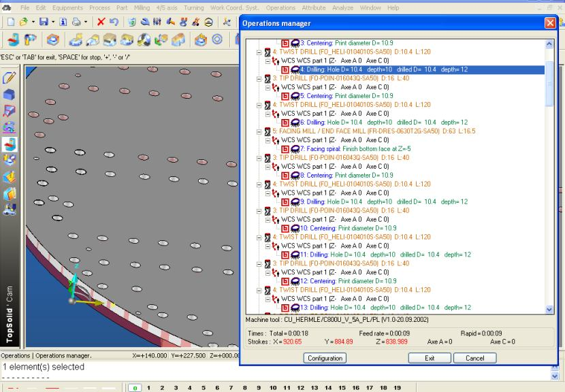Toggle level 1 in the bottom level bar
The width and height of the screenshot is (565, 392).
148,388
